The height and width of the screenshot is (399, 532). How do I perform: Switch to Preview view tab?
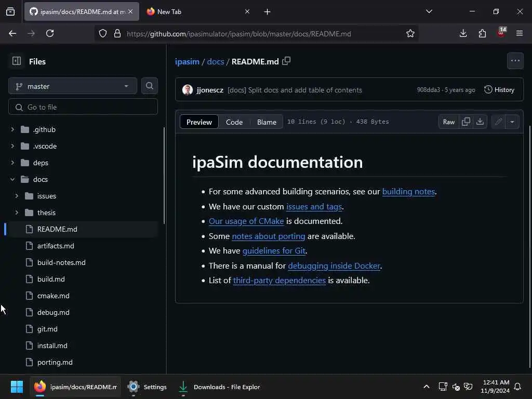point(199,122)
